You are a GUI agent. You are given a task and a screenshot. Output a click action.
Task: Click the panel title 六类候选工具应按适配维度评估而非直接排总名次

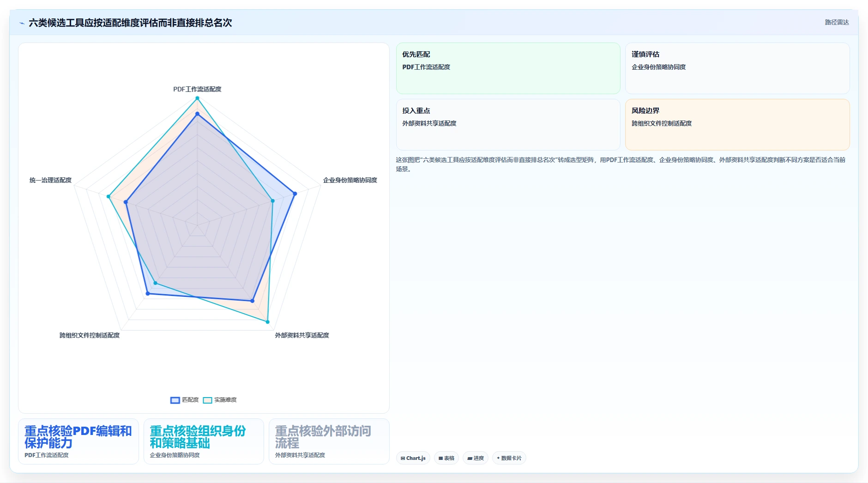(x=130, y=23)
